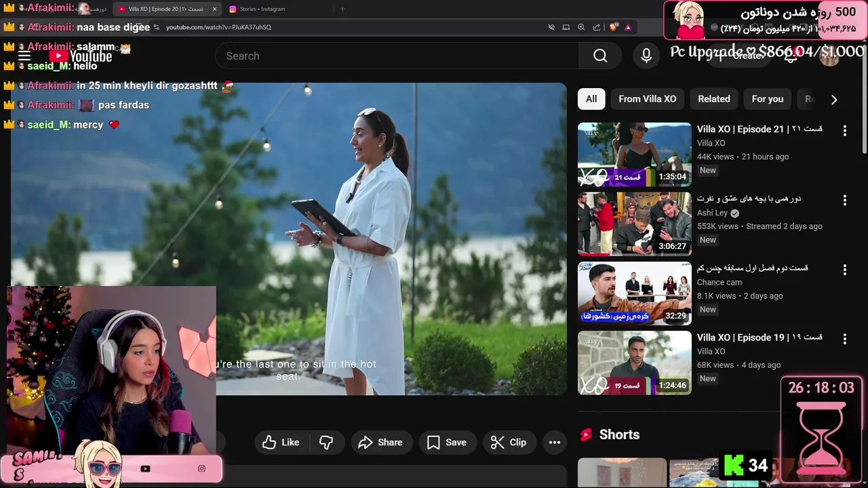Start voice search with microphone icon
The image size is (868, 488).
646,56
